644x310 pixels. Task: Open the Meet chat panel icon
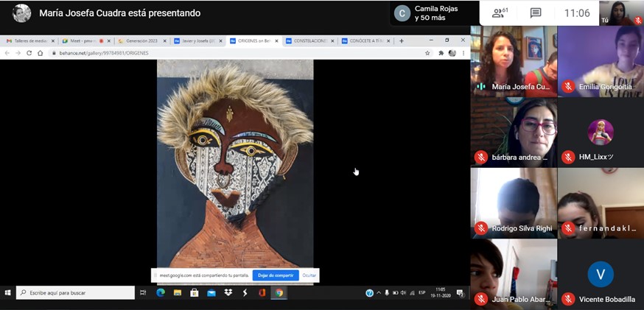(536, 13)
